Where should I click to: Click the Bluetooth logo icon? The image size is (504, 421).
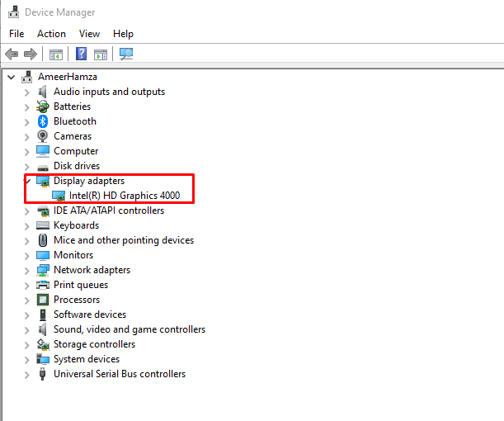tap(43, 121)
